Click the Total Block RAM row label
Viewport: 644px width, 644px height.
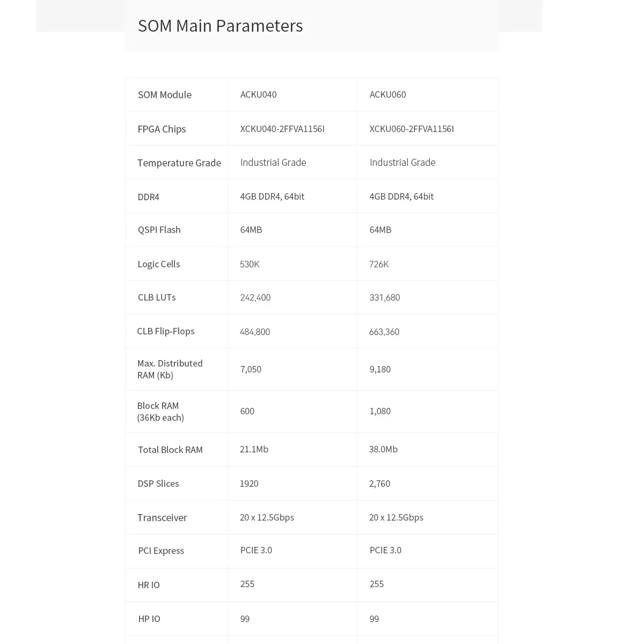[x=170, y=450]
